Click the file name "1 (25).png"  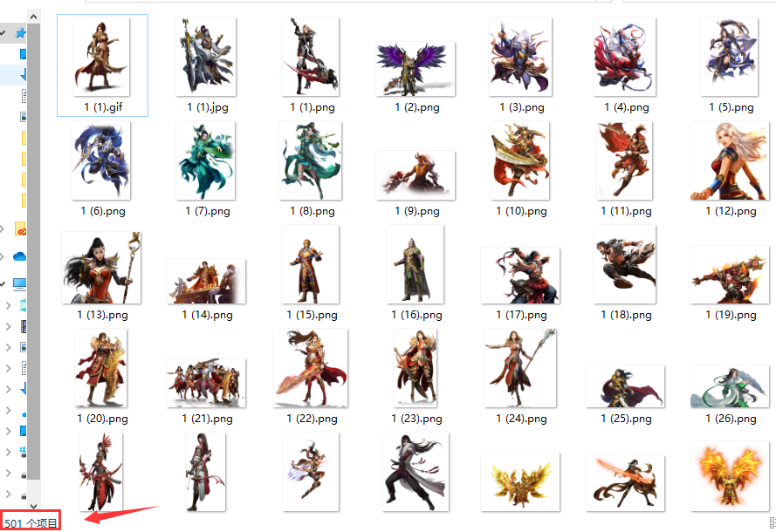pos(626,419)
